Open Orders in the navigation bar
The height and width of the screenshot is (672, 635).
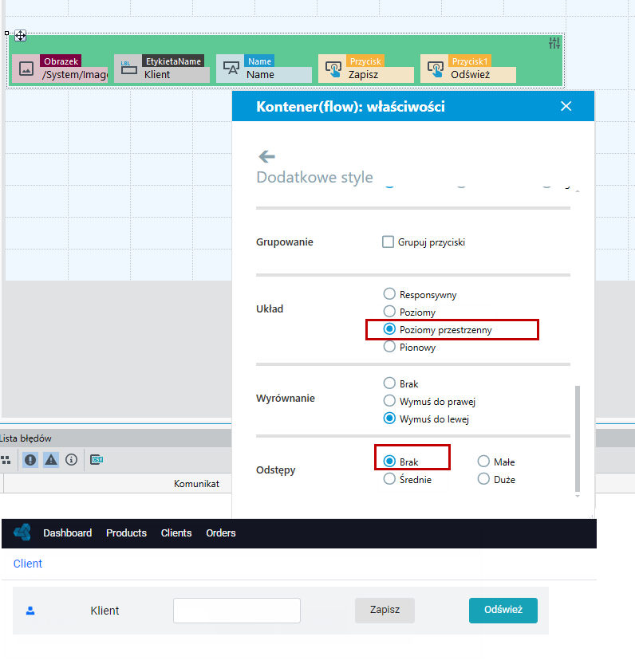tap(221, 532)
